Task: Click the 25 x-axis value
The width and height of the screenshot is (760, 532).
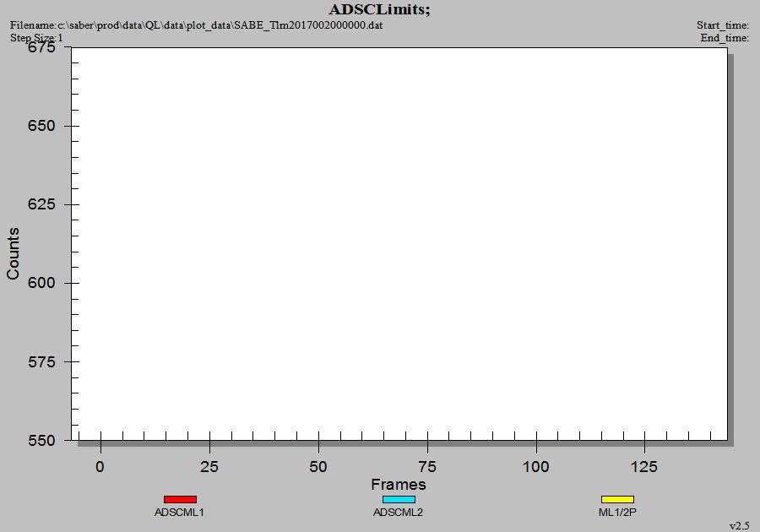Action: [x=209, y=467]
